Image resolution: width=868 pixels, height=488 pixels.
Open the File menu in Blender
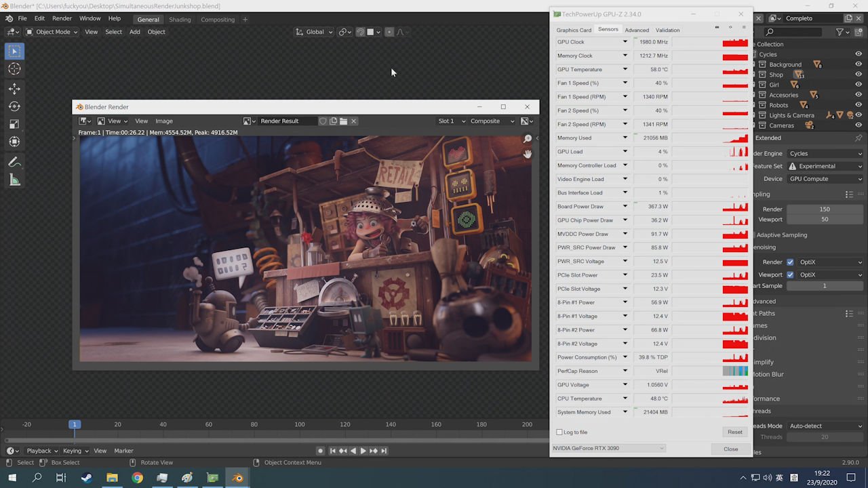point(22,19)
